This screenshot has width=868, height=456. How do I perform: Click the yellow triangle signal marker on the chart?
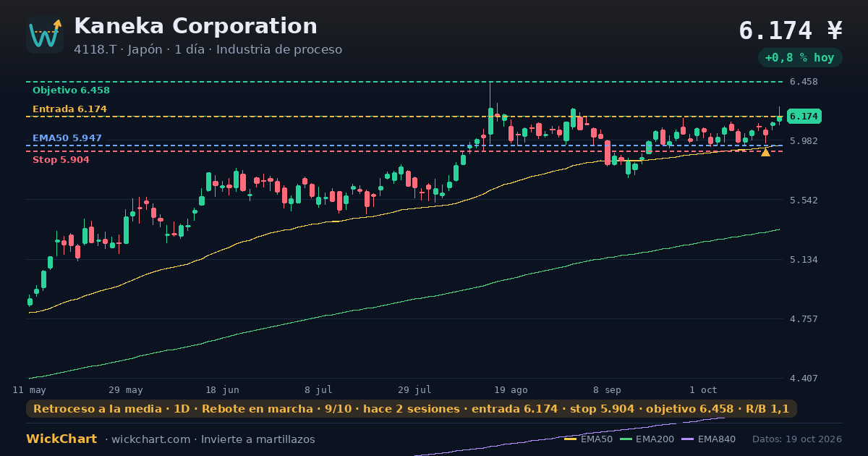pyautogui.click(x=765, y=152)
